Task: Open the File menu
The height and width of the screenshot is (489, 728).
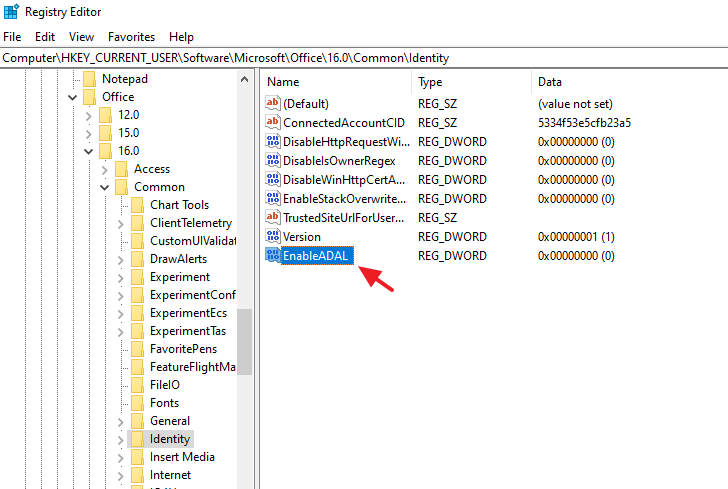Action: coord(12,37)
